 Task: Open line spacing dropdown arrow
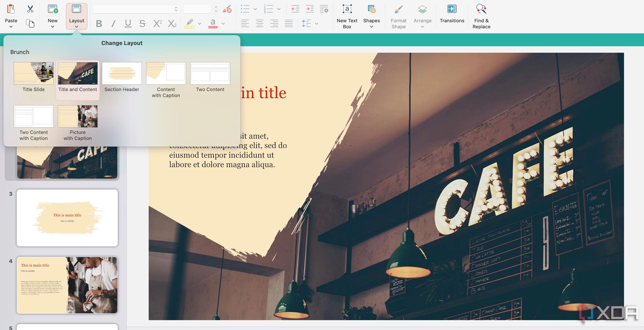(x=316, y=24)
